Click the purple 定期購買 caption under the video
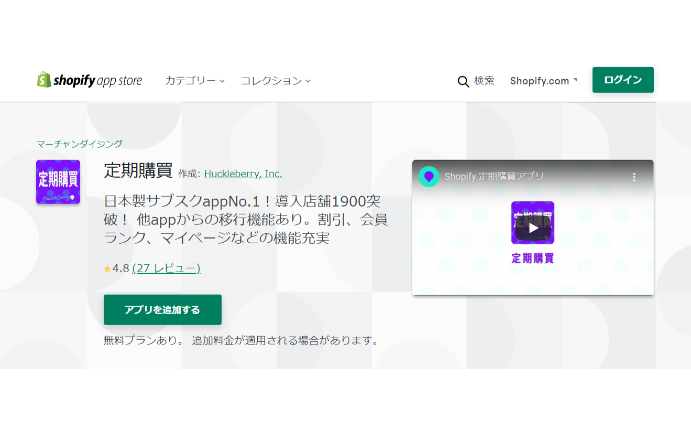The height and width of the screenshot is (432, 691). click(532, 258)
